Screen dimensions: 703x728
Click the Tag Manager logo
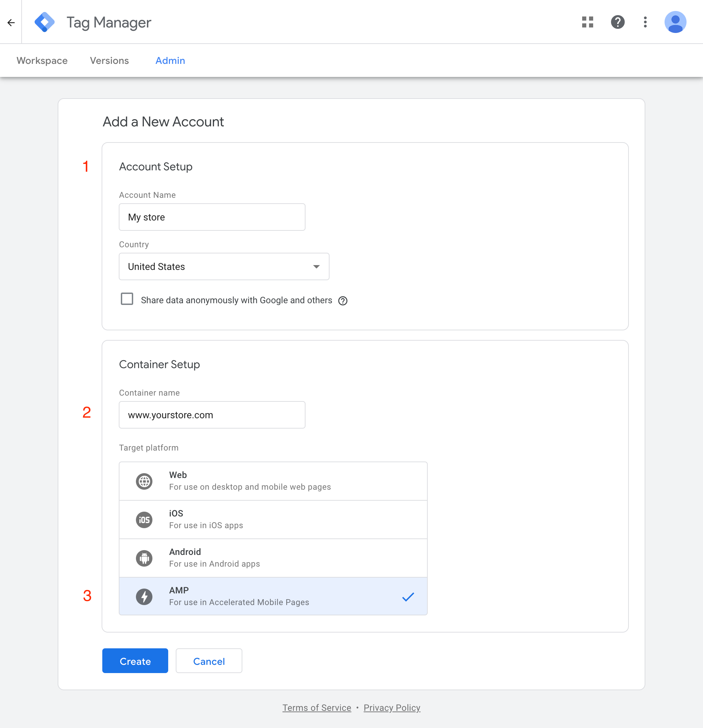(45, 22)
